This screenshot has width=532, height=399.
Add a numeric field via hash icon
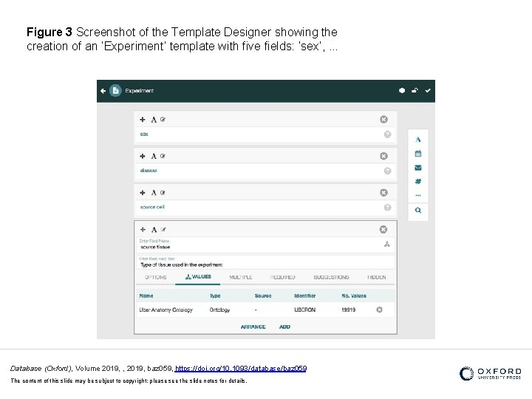(x=418, y=182)
